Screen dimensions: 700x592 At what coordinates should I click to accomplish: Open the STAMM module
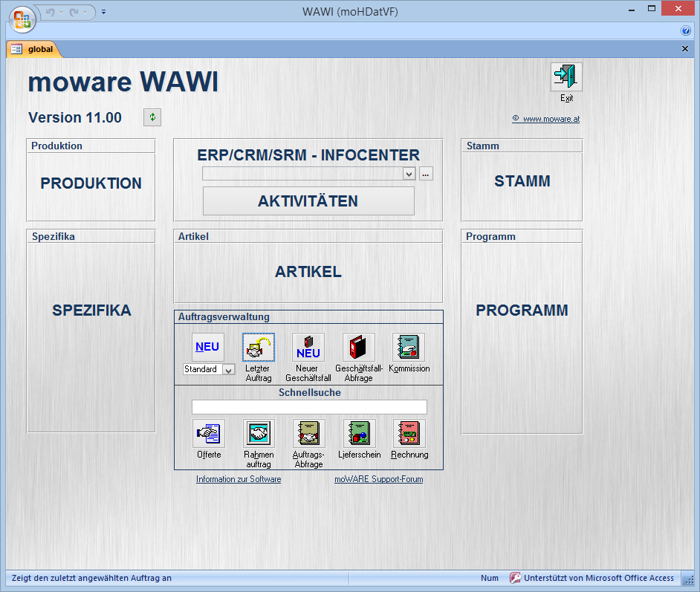pos(522,181)
